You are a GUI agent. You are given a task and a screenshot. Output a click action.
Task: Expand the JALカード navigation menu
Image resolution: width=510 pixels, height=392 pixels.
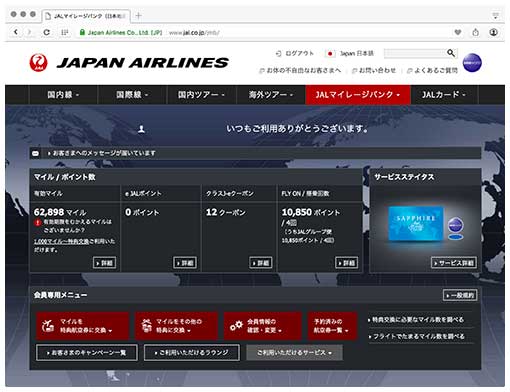coord(444,95)
